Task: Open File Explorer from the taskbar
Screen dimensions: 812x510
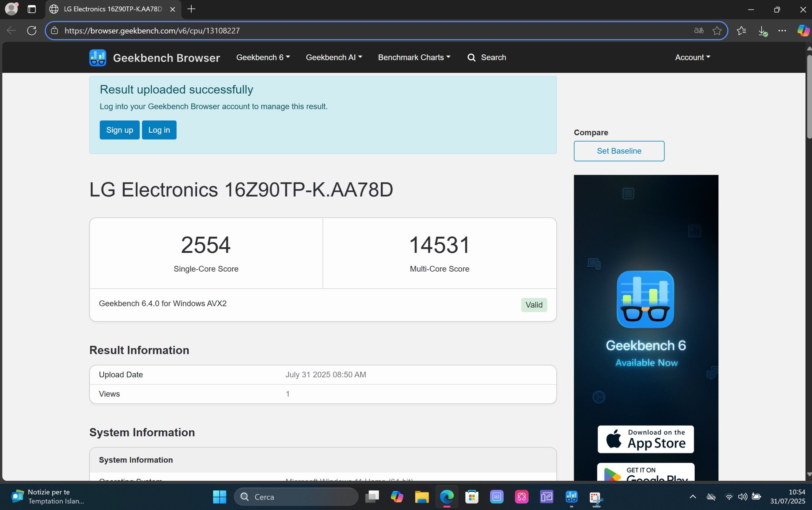Action: 422,497
